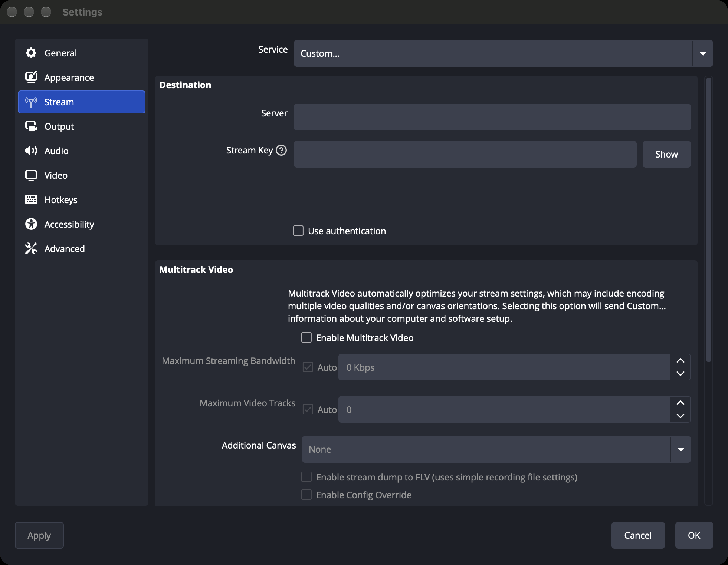Open the Audio settings page
728x565 pixels.
point(82,151)
